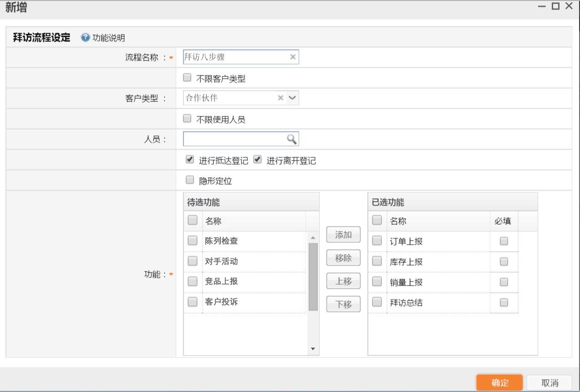Select the 陈列检查 row checkbox
Screen dimensions: 580x392
tap(193, 240)
